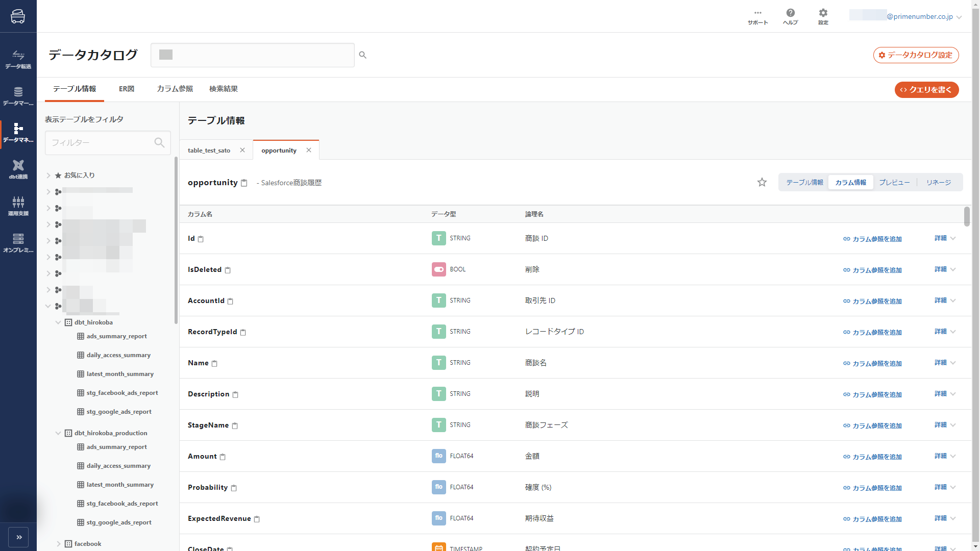Switch to the 検索結果 tab

(224, 89)
